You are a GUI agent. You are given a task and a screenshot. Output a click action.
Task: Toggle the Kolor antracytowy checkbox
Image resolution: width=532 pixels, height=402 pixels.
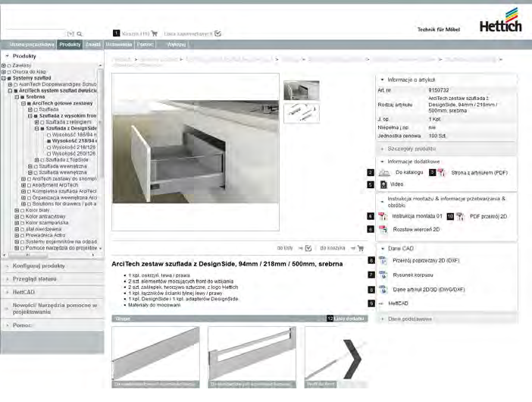23,217
